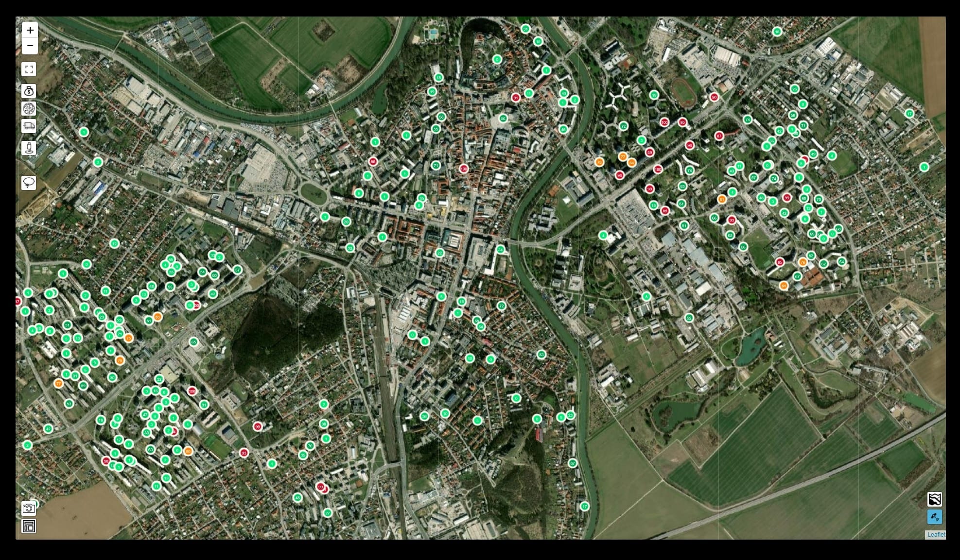The width and height of the screenshot is (960, 560).
Task: Select the green marker labeled 77
Action: (x=328, y=513)
